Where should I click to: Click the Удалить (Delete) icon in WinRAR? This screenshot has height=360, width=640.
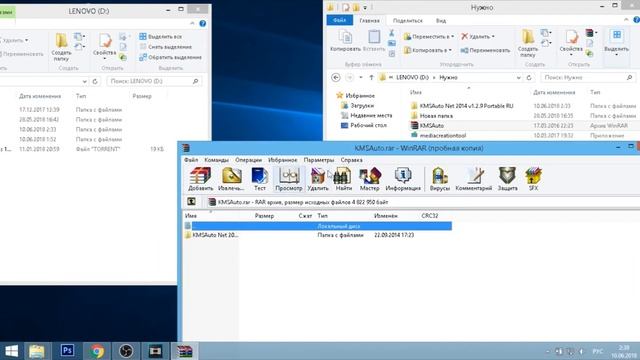pos(318,179)
